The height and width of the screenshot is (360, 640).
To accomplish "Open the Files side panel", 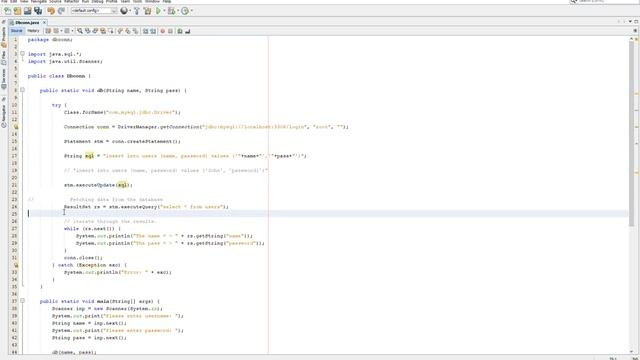I will 4,58.
